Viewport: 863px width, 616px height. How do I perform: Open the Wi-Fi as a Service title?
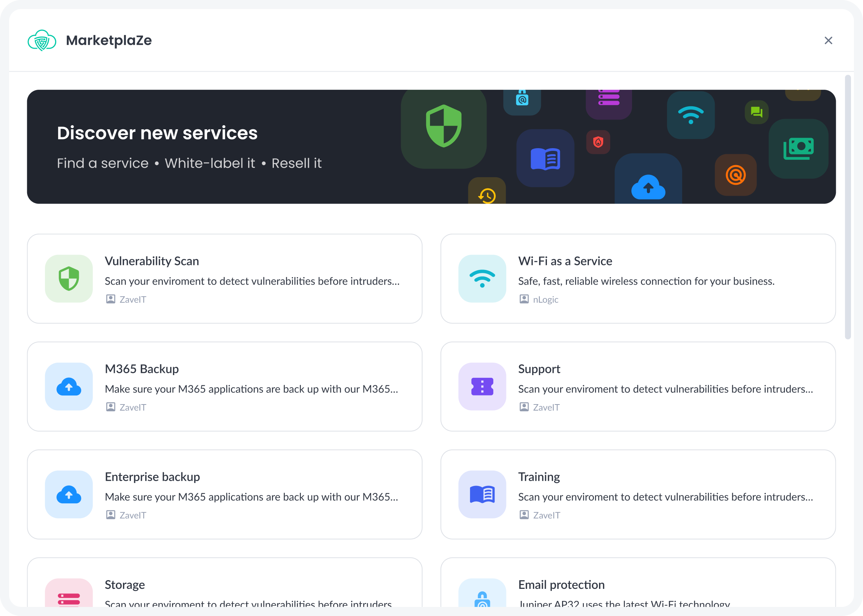[x=565, y=261]
